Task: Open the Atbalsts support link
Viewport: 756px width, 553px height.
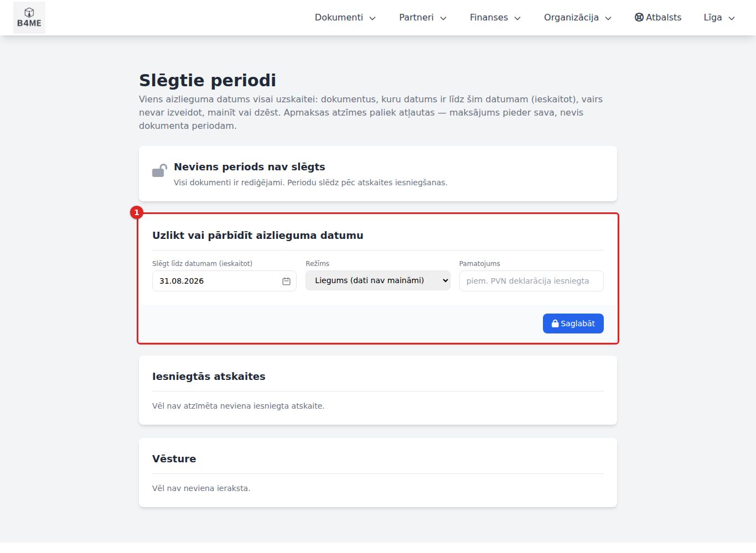Action: click(x=658, y=18)
